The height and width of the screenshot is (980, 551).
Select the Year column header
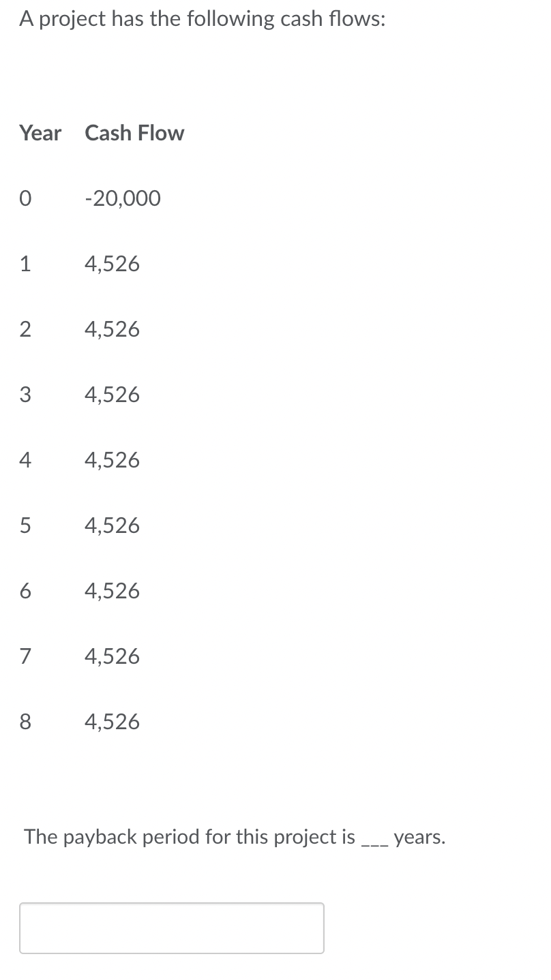40,133
